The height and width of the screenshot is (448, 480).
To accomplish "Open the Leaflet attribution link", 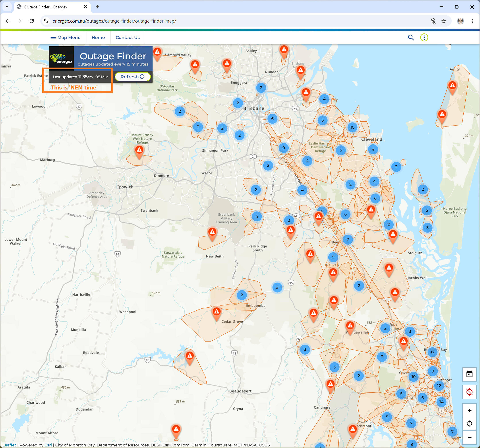I will tap(9, 445).
